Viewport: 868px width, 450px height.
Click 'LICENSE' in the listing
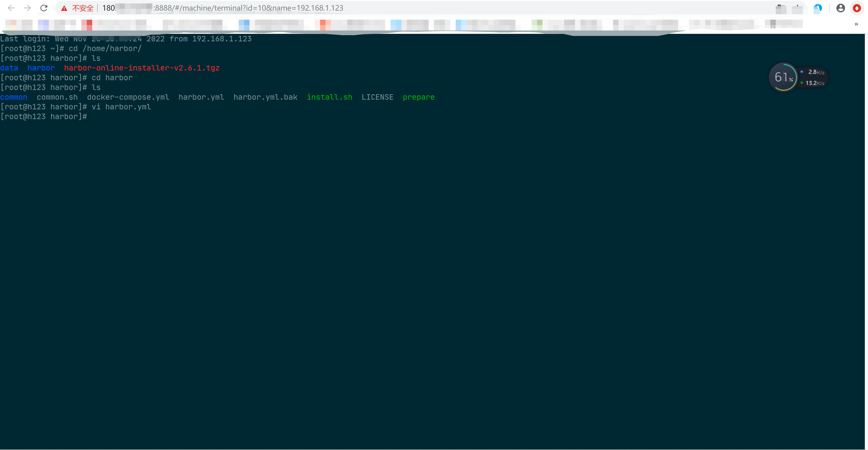[x=377, y=97]
